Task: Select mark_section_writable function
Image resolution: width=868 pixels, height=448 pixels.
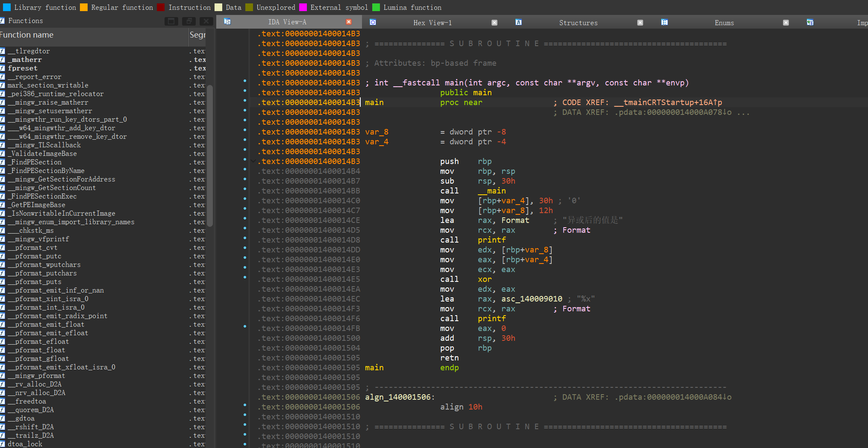Action: pos(48,85)
